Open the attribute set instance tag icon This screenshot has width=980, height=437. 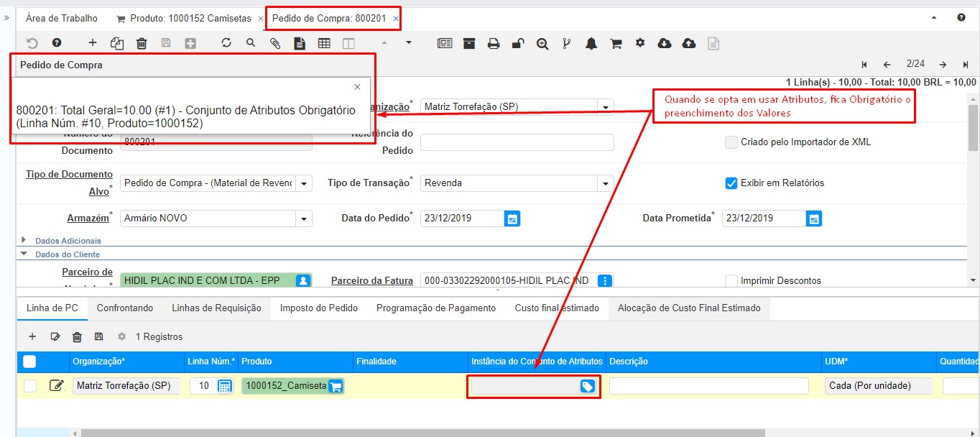587,387
